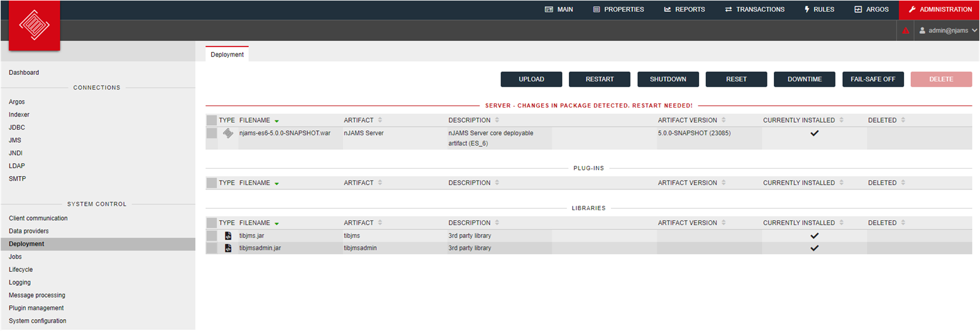Screen dimensions: 980x331
Task: Click the tibjmsadmin.jar filename
Action: pyautogui.click(x=260, y=248)
